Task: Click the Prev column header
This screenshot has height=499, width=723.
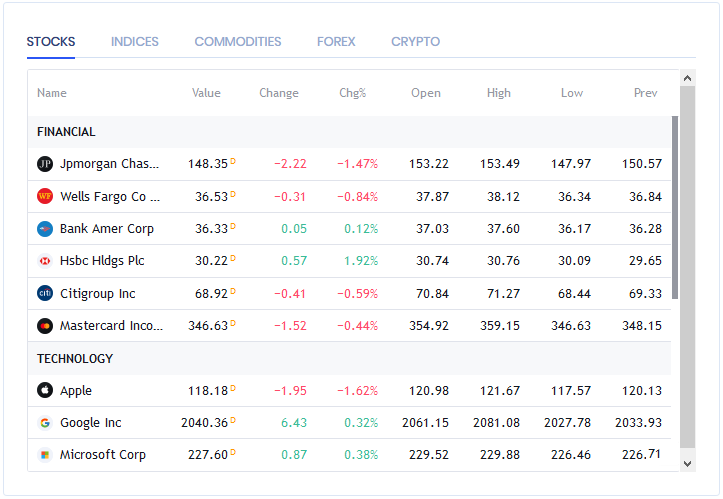Action: click(646, 93)
